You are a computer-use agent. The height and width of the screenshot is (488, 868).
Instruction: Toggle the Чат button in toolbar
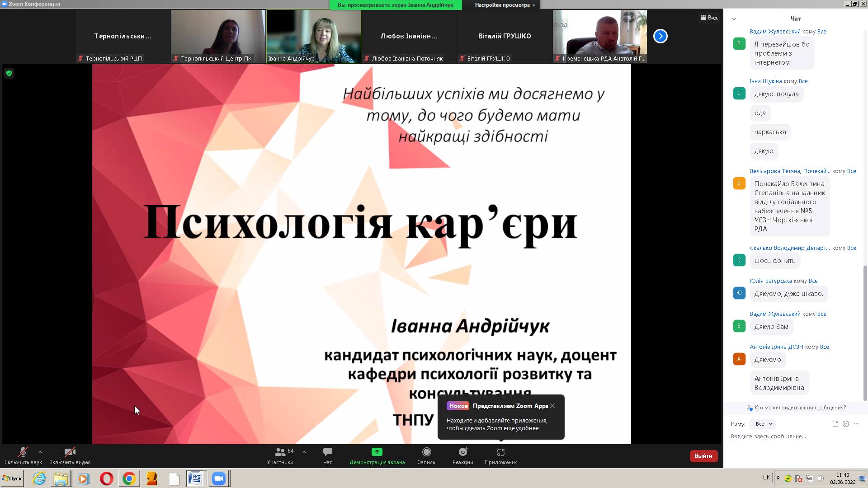click(328, 455)
